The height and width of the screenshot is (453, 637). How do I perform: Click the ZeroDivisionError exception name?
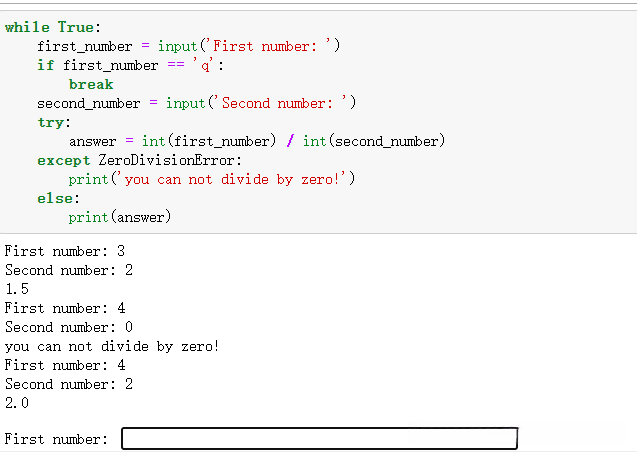coord(170,160)
